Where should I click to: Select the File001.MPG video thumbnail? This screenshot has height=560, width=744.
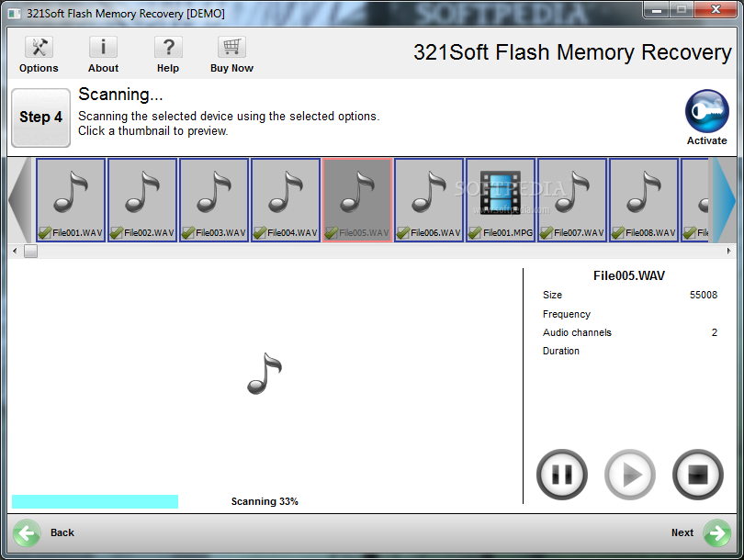pyautogui.click(x=501, y=200)
